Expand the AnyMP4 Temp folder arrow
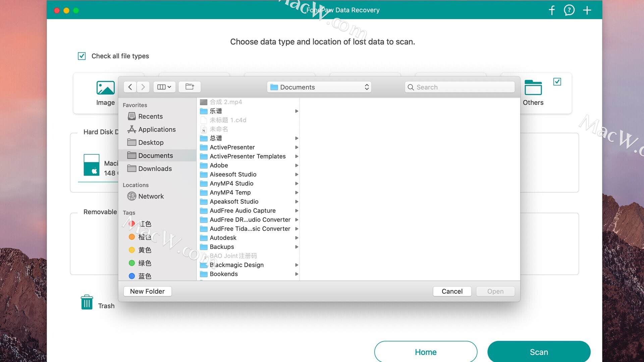This screenshot has width=644, height=362. (x=297, y=193)
